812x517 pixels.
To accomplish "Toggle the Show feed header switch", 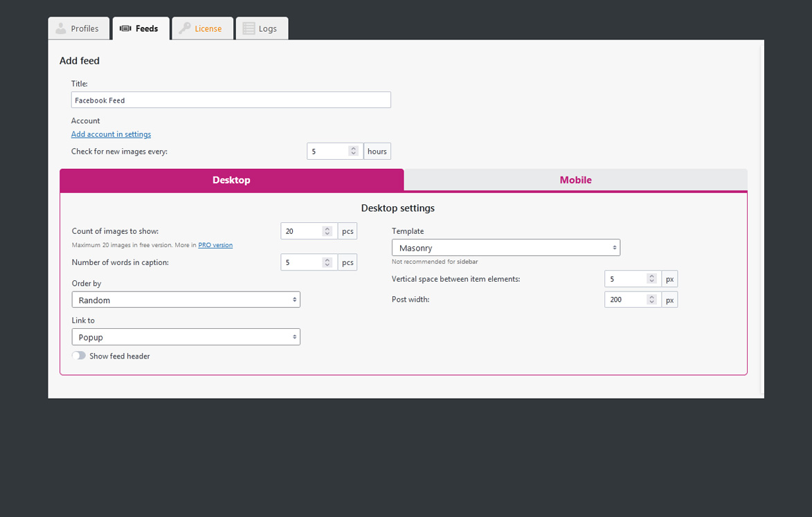I will tap(79, 356).
